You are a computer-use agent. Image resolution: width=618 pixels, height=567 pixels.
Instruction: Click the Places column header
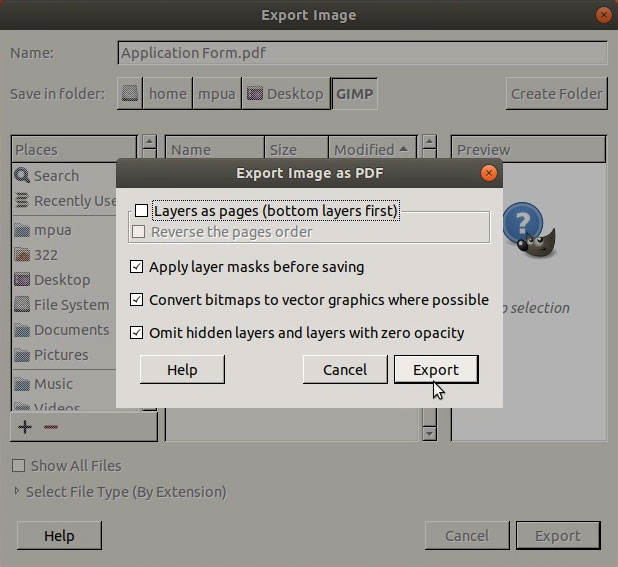click(x=74, y=149)
